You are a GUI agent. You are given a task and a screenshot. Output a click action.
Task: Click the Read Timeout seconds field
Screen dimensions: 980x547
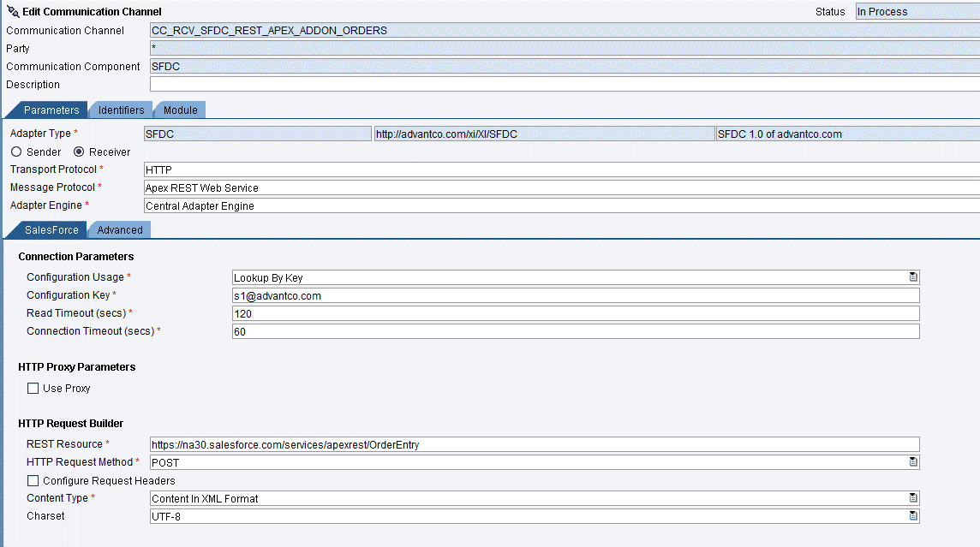(x=514, y=312)
